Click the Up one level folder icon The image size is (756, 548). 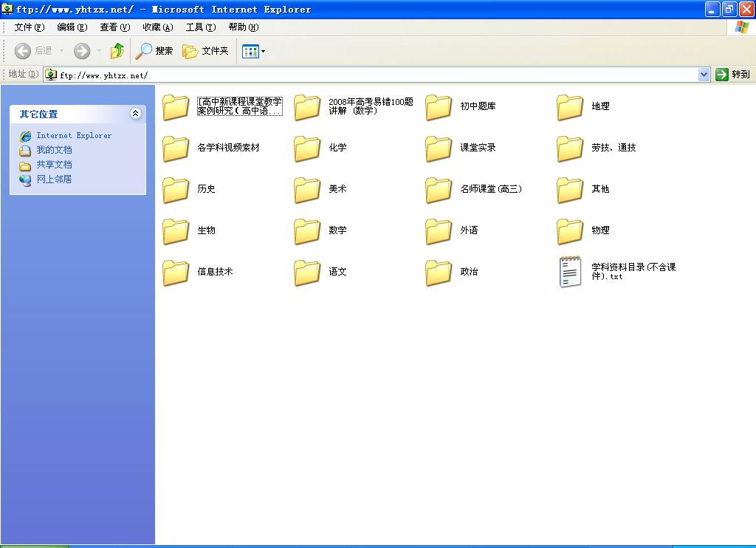click(x=117, y=51)
